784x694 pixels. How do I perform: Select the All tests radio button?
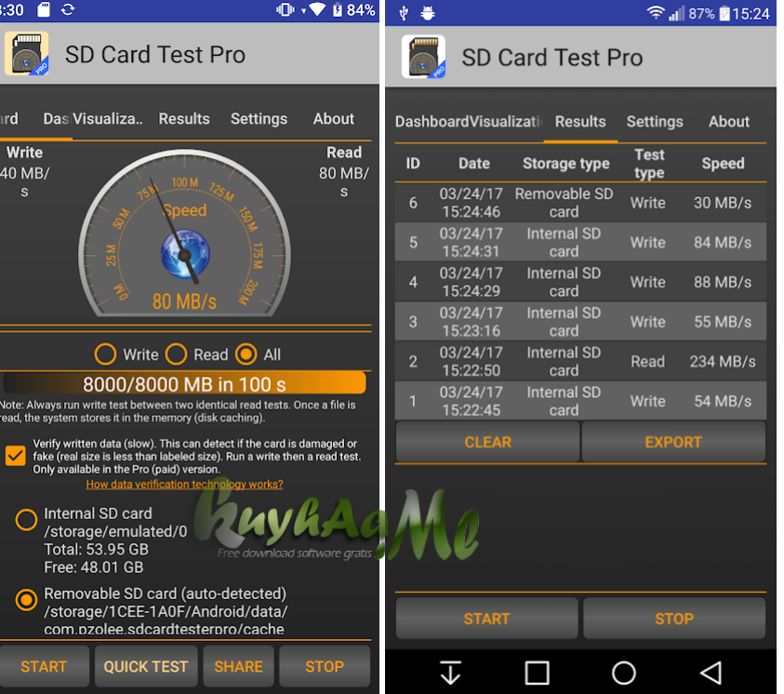(246, 354)
